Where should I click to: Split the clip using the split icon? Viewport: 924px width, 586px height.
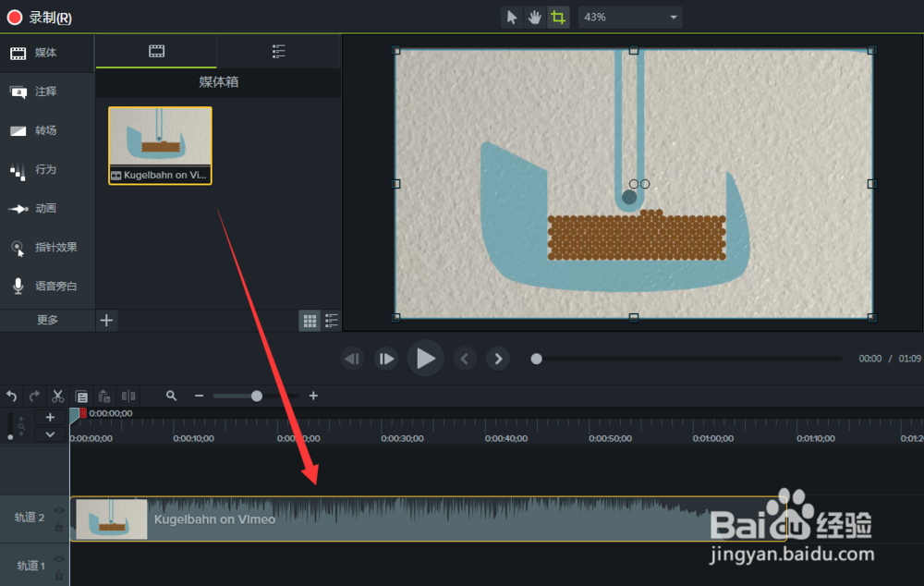click(x=128, y=396)
